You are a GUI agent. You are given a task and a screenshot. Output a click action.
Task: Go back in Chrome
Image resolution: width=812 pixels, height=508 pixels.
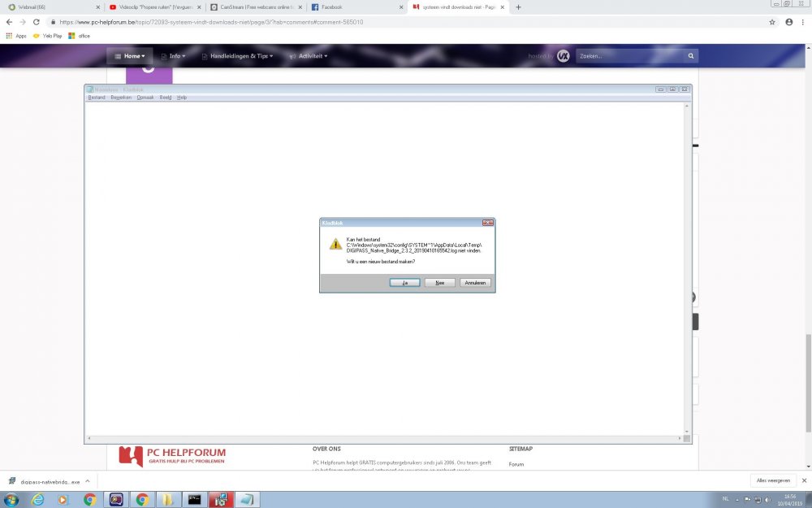9,22
